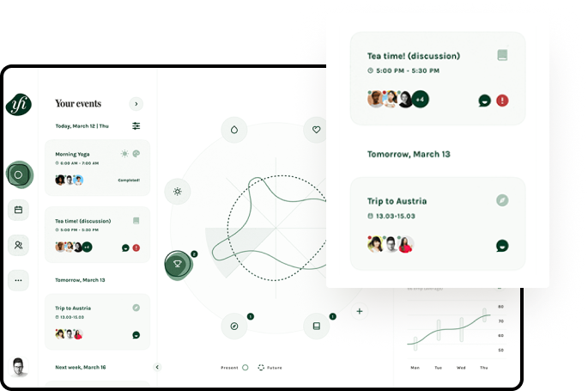Toggle the Present legend indicator
The height and width of the screenshot is (391, 588).
tap(245, 368)
